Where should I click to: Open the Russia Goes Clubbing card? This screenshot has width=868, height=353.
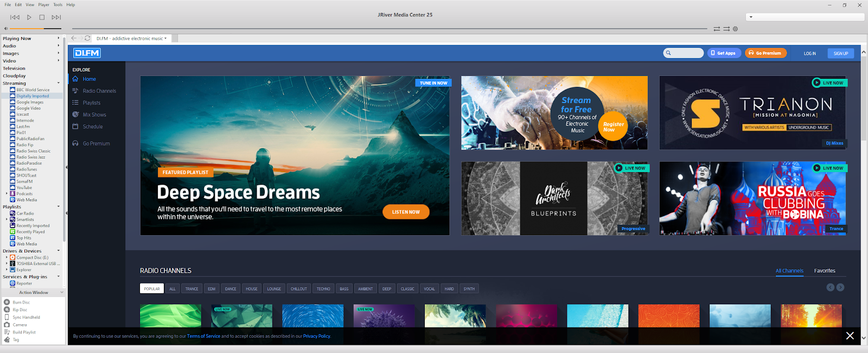point(753,198)
